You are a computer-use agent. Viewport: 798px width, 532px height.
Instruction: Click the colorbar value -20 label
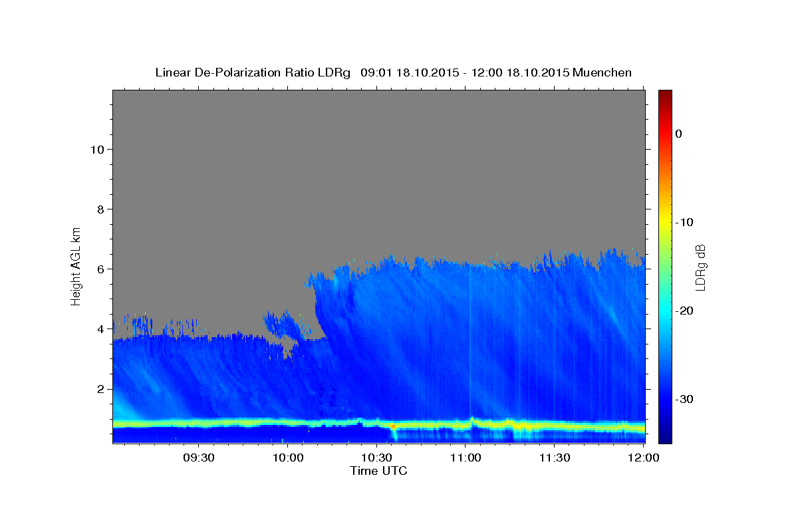[684, 311]
